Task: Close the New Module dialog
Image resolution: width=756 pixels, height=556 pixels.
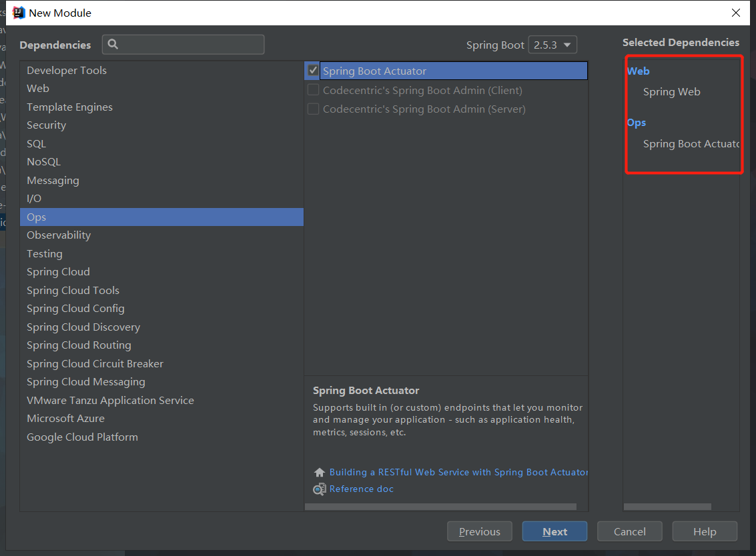Action: tap(736, 13)
